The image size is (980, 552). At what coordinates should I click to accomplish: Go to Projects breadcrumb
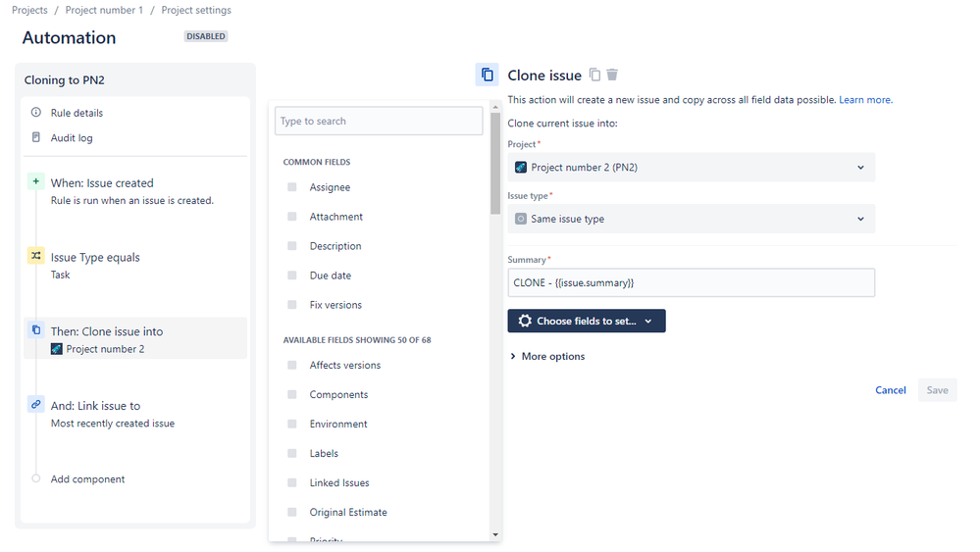pyautogui.click(x=29, y=10)
